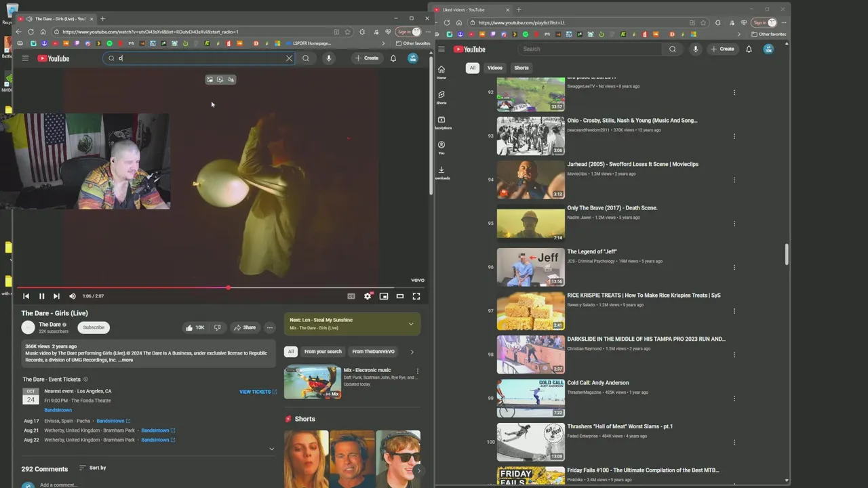Expand the event tickets list chevron
Image resolution: width=868 pixels, height=488 pixels.
tap(272, 449)
